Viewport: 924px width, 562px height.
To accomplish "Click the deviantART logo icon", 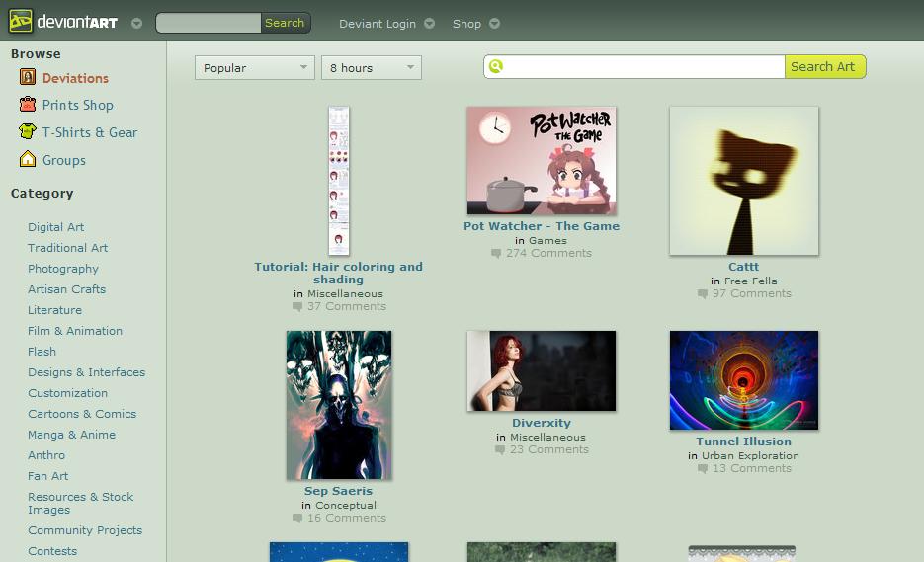I will pyautogui.click(x=21, y=21).
